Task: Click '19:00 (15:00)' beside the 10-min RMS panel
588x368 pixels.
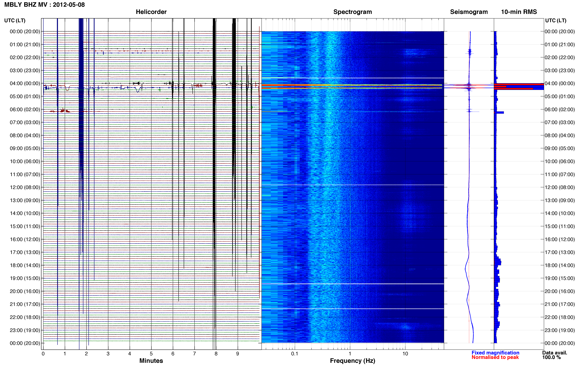Action: point(560,278)
